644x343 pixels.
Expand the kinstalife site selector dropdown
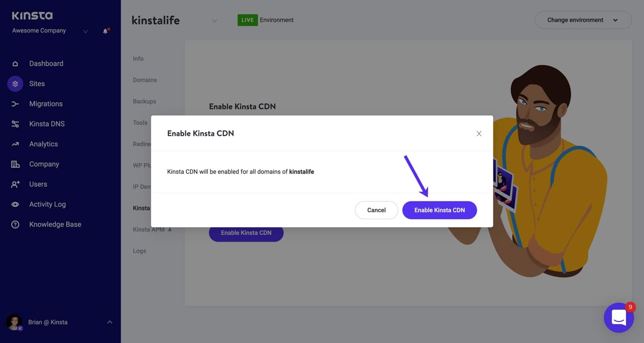click(214, 20)
